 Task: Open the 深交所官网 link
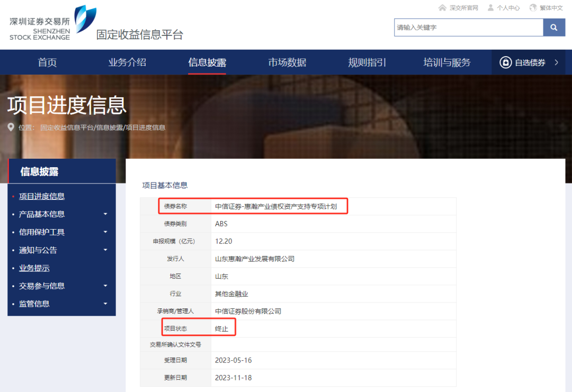coord(463,7)
